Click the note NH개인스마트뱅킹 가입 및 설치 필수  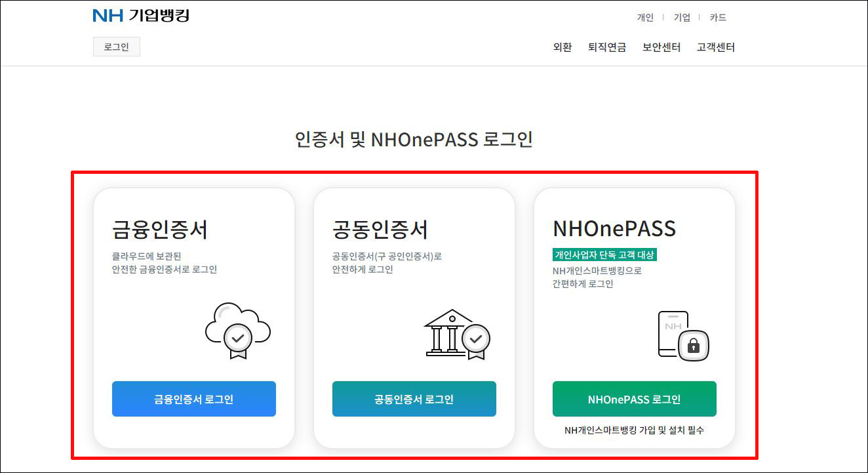pos(635,430)
